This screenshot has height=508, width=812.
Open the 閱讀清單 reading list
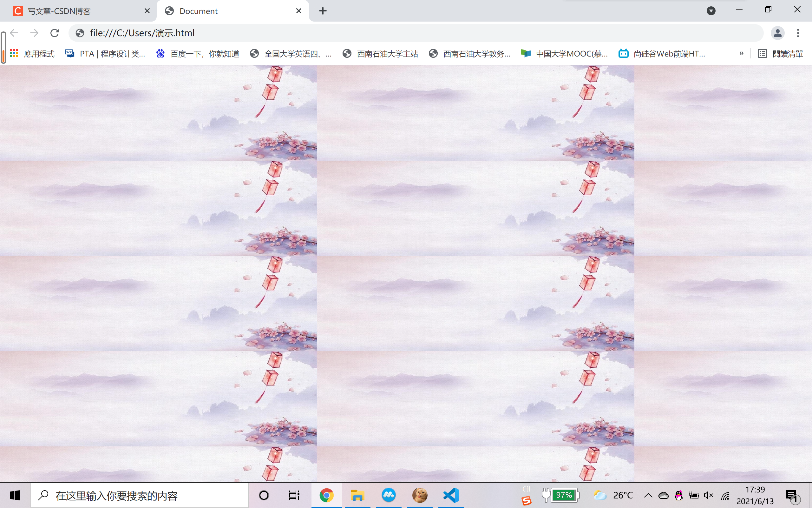click(781, 54)
